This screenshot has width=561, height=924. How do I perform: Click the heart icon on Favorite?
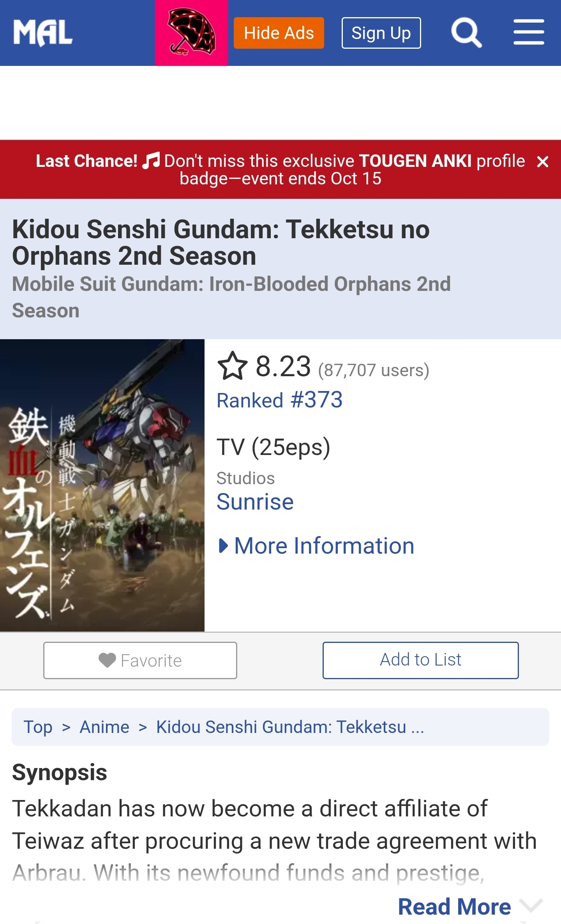(107, 660)
